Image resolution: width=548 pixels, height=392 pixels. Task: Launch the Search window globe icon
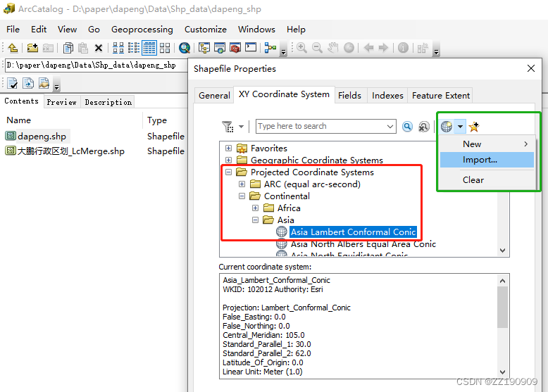(184, 48)
